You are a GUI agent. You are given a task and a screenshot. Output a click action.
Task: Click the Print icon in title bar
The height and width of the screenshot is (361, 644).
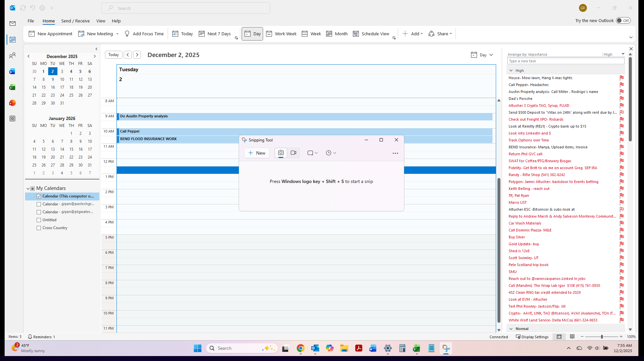[42, 8]
